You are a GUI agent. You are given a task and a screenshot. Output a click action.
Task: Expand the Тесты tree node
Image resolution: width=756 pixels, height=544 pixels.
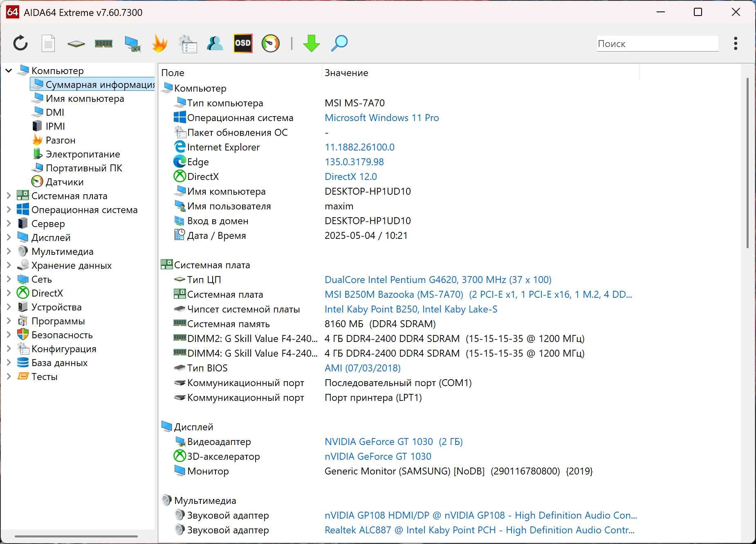[x=9, y=377]
